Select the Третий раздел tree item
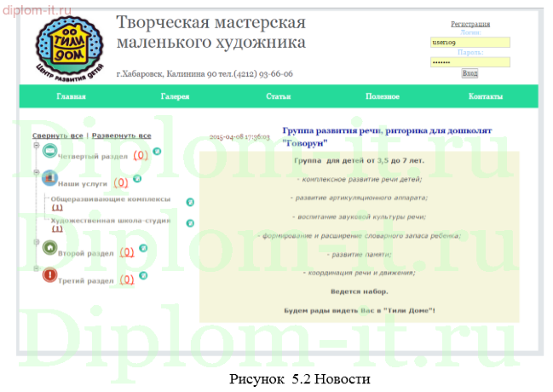 (86, 281)
